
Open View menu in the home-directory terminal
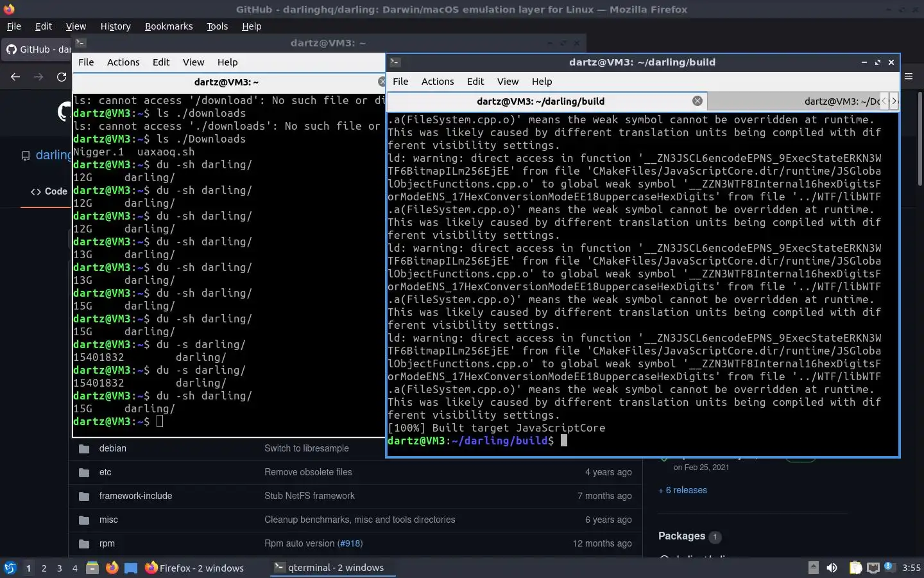(193, 62)
